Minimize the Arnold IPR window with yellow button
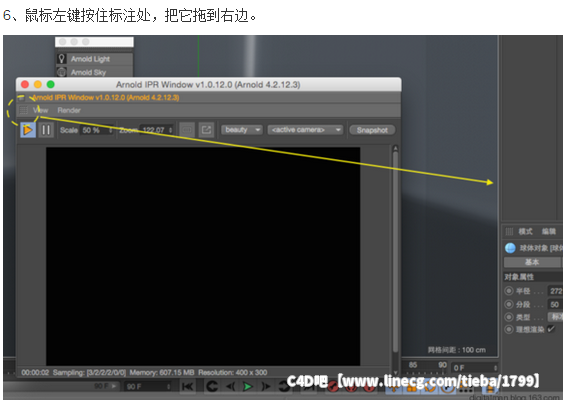This screenshot has height=400, width=573. pos(38,84)
